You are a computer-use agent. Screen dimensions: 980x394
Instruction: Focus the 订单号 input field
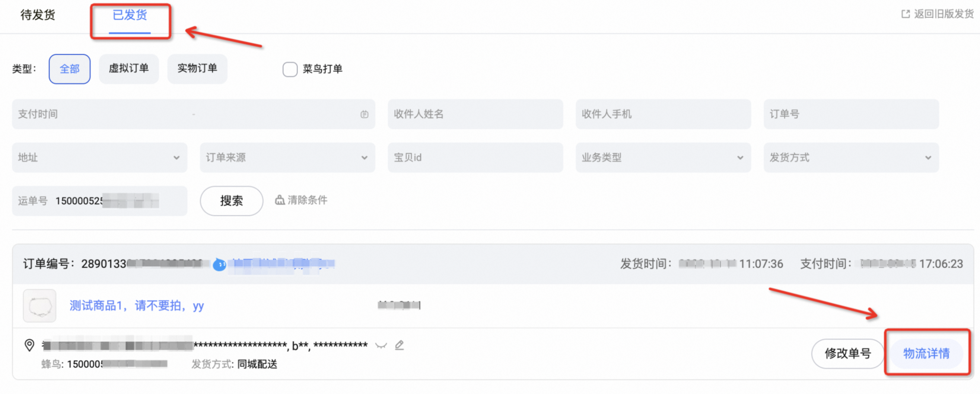(x=851, y=114)
